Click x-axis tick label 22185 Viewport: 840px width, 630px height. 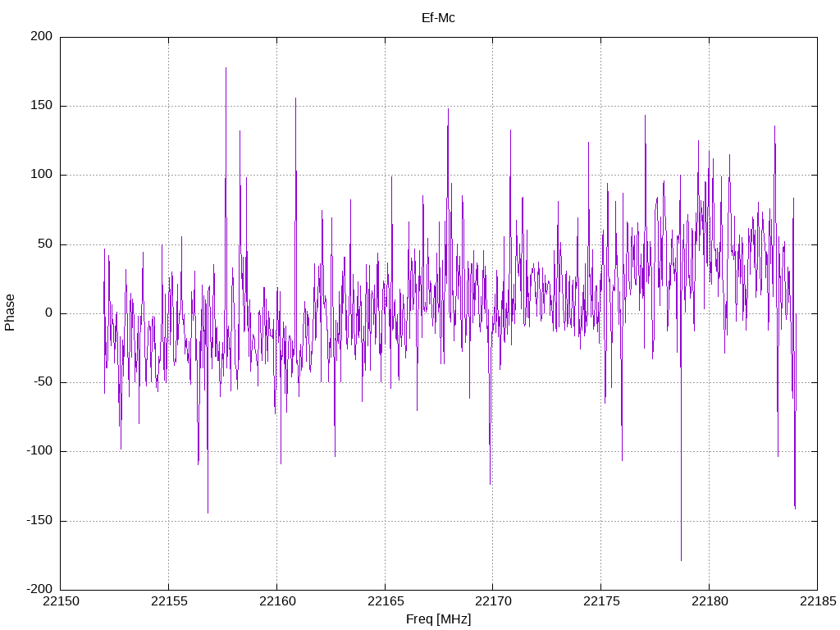click(818, 601)
